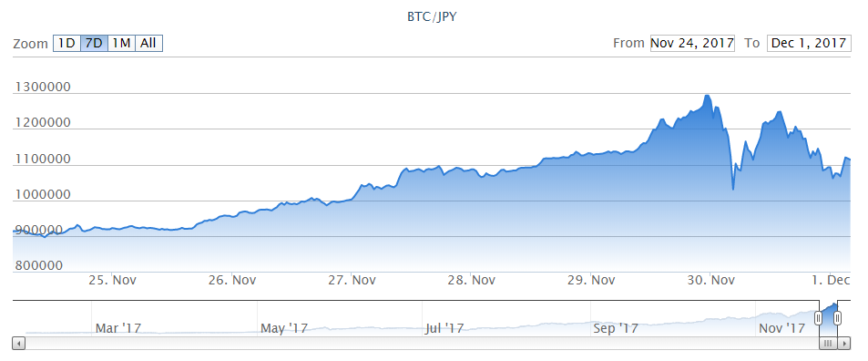Click Nov '17 in the navigator
868x361 pixels.
point(781,328)
